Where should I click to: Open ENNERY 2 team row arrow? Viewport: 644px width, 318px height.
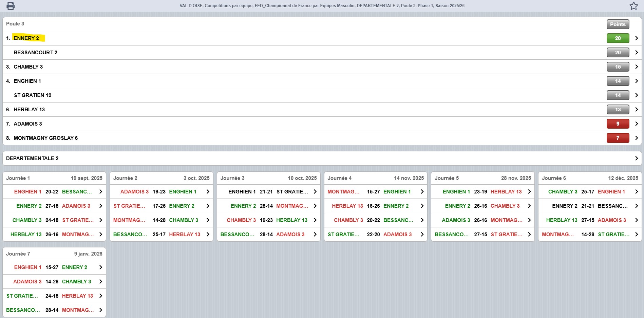pos(636,38)
